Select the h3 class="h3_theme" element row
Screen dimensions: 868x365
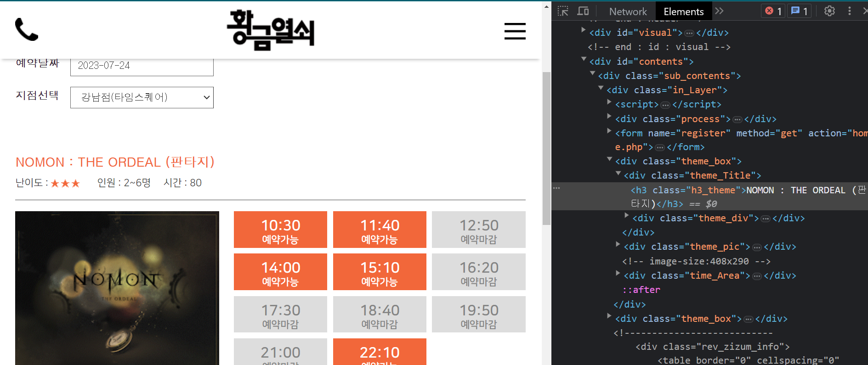click(x=709, y=197)
